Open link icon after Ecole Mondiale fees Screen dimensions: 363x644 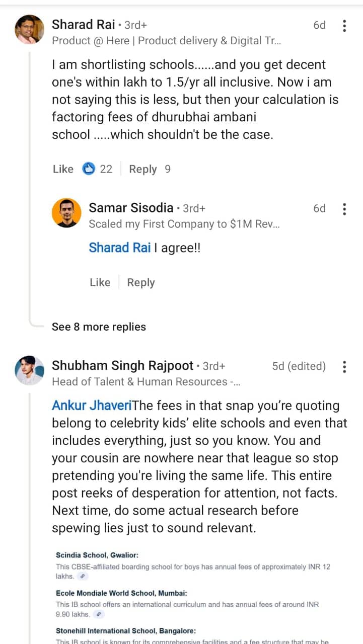[99, 614]
